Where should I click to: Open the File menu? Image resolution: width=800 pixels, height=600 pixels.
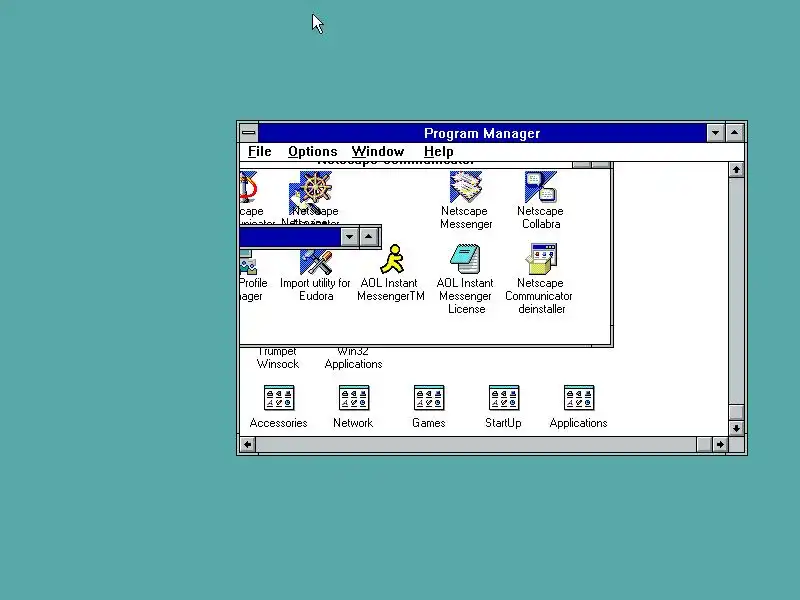260,152
